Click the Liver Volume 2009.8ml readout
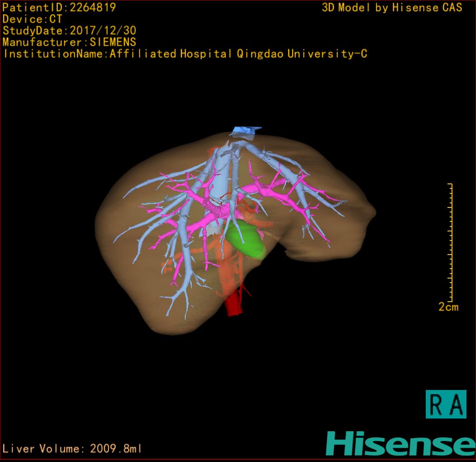476x462 pixels. [x=72, y=449]
